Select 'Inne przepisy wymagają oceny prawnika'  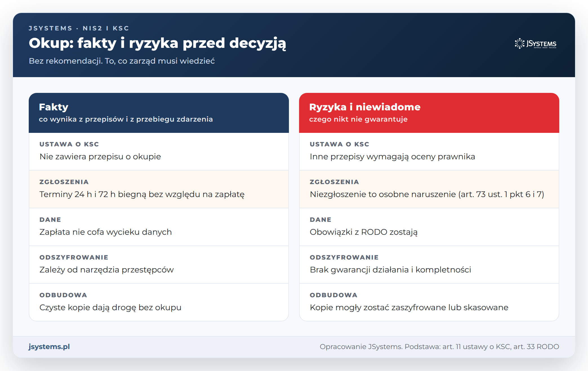392,157
